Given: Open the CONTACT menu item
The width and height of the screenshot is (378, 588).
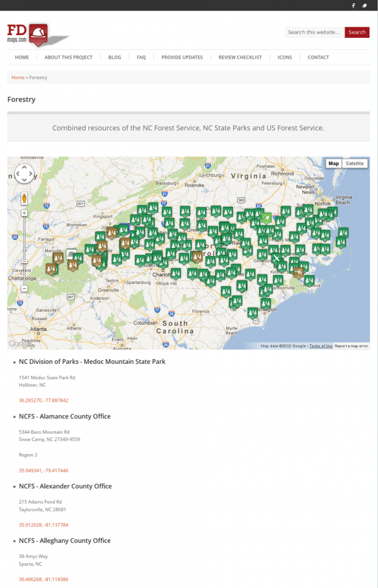Looking at the screenshot, I should [318, 57].
